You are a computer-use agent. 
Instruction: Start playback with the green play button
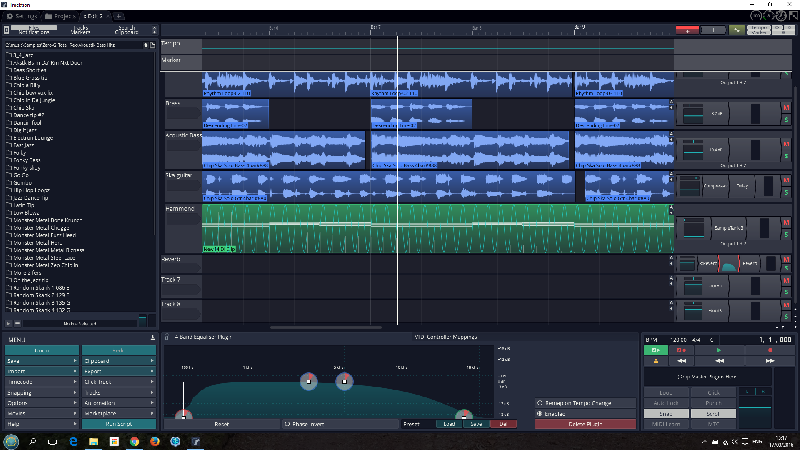click(718, 351)
